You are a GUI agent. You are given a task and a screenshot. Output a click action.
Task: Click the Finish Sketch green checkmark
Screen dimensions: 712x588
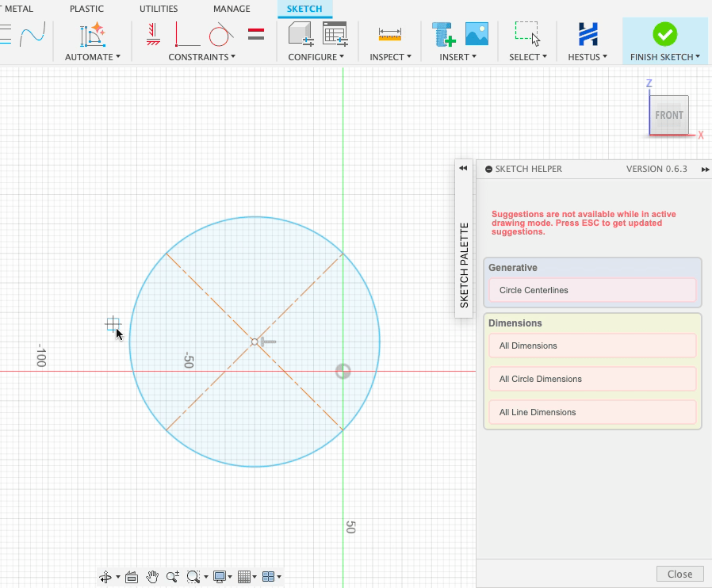point(664,34)
